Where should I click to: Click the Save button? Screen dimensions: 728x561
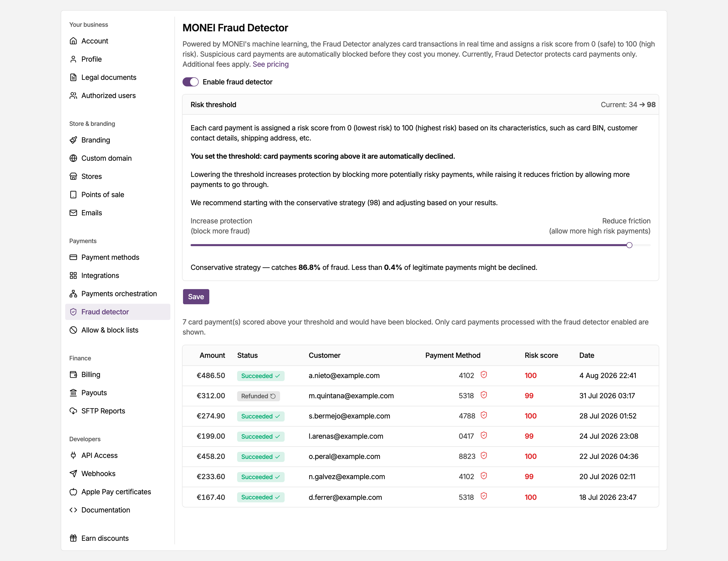click(x=196, y=297)
